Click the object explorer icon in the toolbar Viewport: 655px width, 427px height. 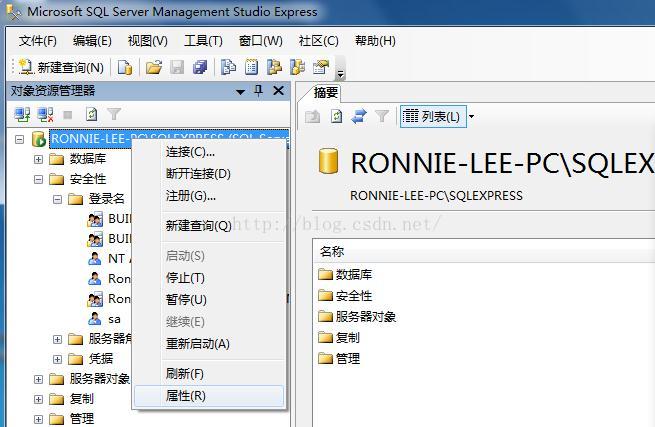pyautogui.click(x=274, y=67)
